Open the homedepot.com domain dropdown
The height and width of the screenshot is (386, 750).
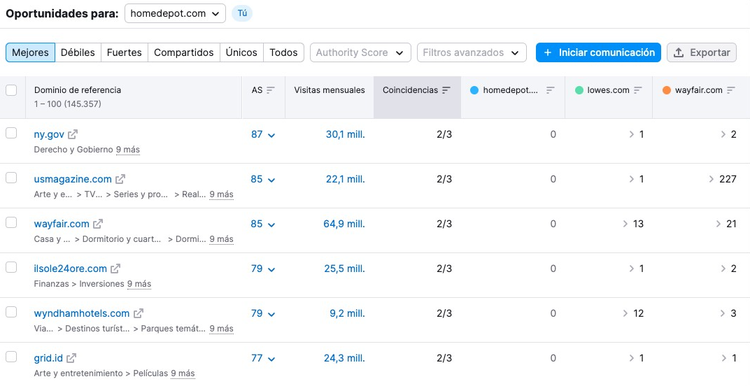tap(175, 13)
